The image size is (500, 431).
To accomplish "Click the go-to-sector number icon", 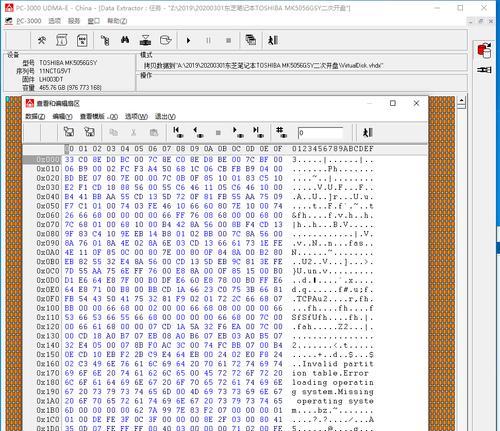I will [281, 132].
